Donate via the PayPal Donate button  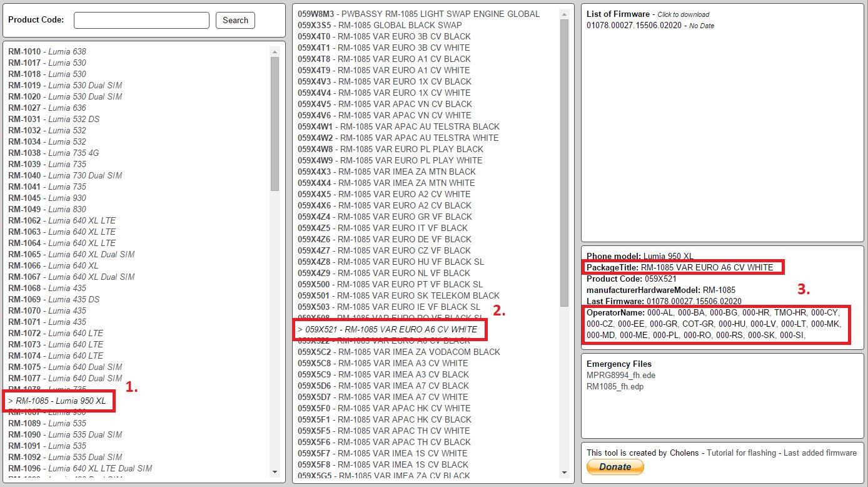(615, 467)
